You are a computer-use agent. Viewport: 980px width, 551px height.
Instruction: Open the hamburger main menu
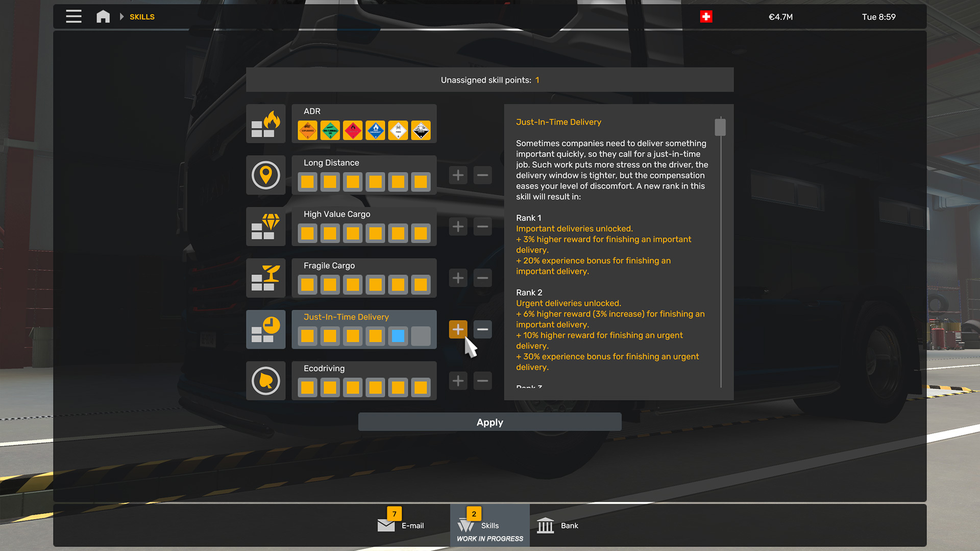(x=73, y=16)
